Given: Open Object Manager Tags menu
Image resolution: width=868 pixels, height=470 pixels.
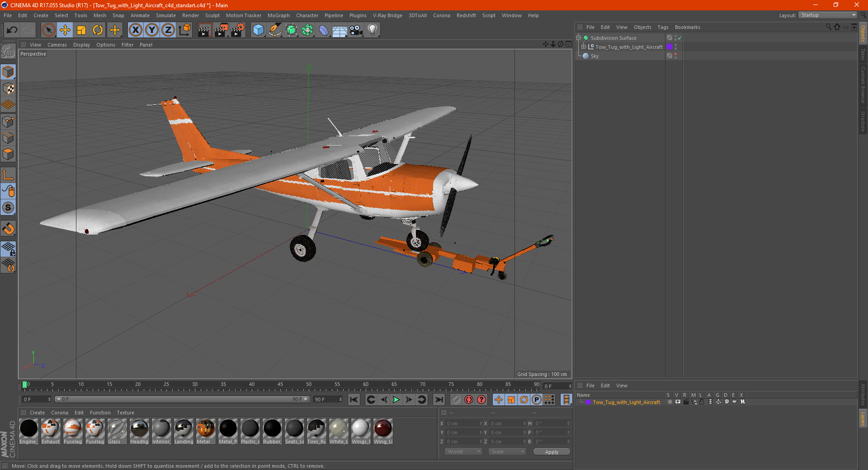Looking at the screenshot, I should point(663,27).
